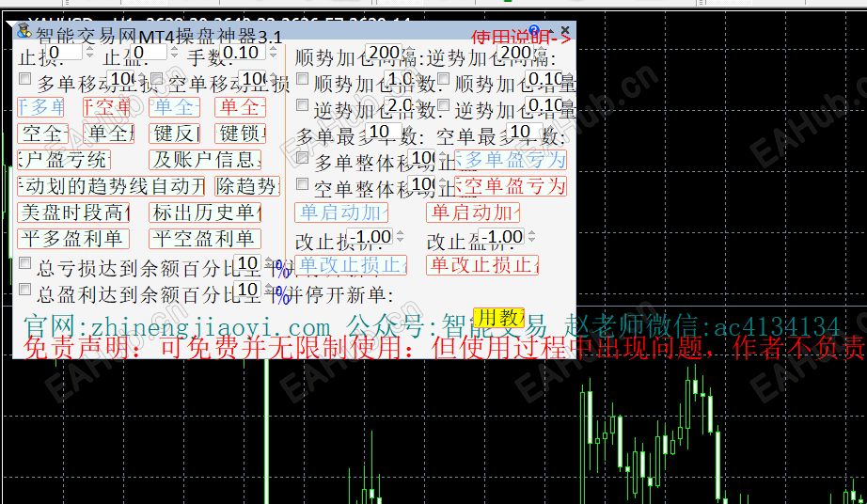Click the 标出历史单 button
Screen dimensions: 867x504
click(x=205, y=213)
